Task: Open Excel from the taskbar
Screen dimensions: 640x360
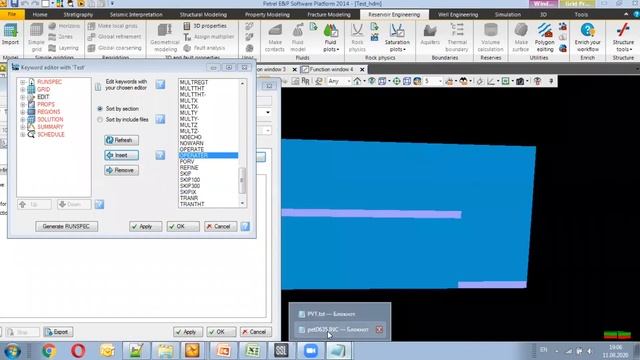Action: pos(252,351)
